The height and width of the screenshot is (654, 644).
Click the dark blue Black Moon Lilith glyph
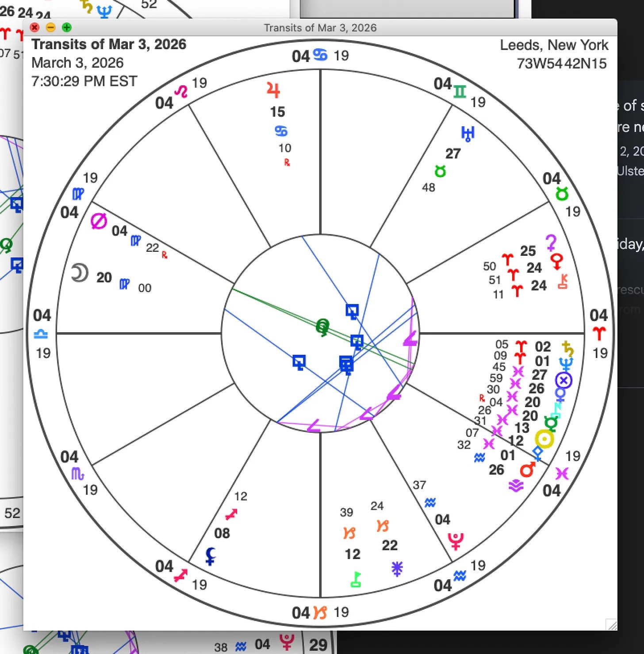click(211, 556)
